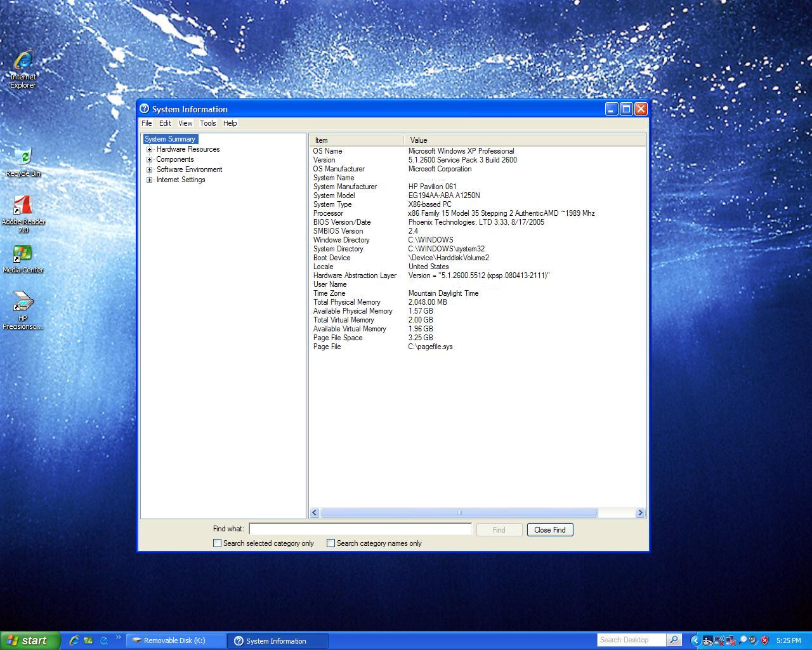
Task: Open the Edit menu
Action: [x=165, y=123]
